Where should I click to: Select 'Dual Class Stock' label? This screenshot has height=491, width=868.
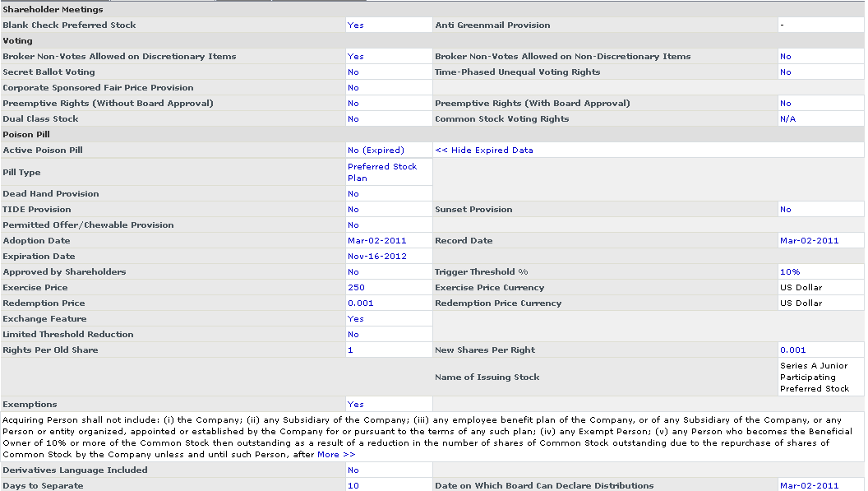(40, 119)
